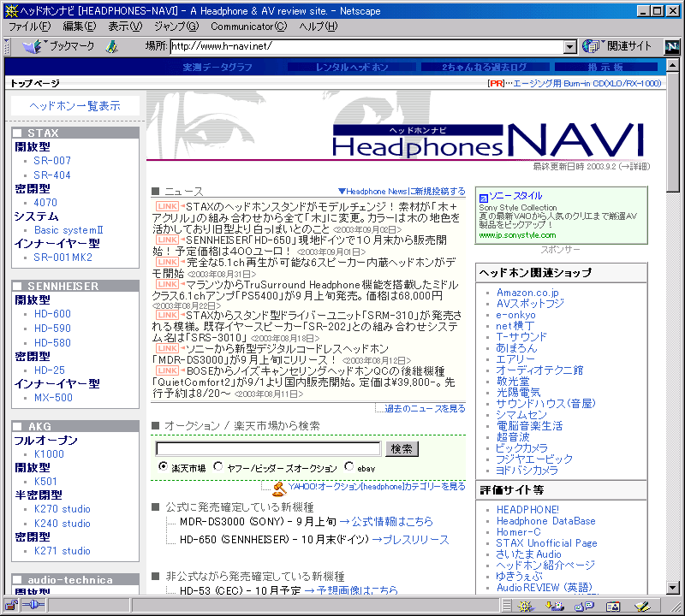The height and width of the screenshot is (616, 685).
Task: Open Navigator via ship wheel icon in component bar
Action: coord(526,606)
